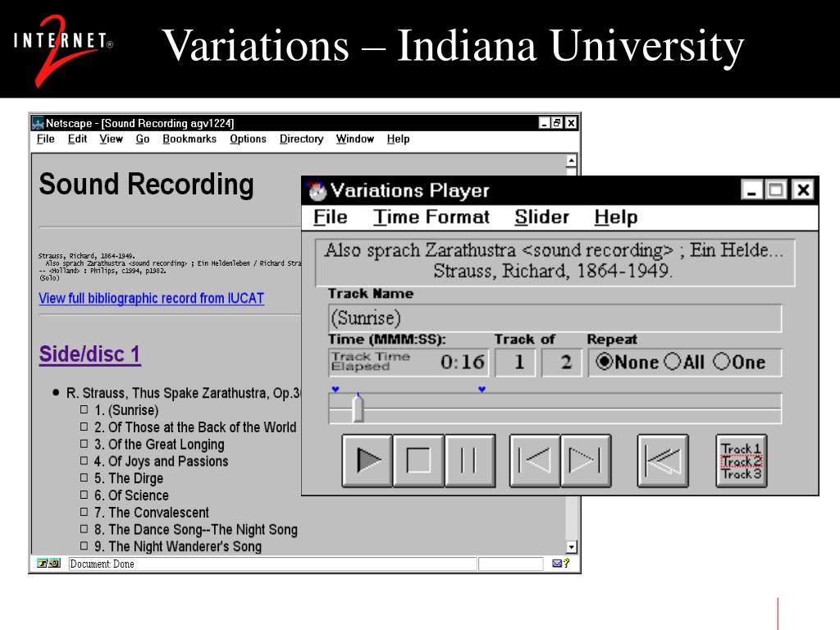Close the Variations Player window
This screenshot has width=840, height=630.
[x=803, y=190]
